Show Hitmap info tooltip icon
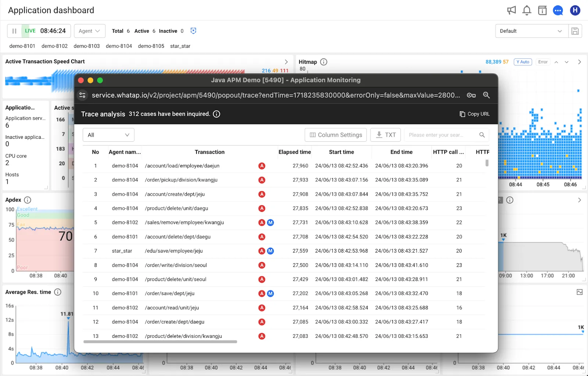Image resolution: width=588 pixels, height=376 pixels. coord(324,62)
